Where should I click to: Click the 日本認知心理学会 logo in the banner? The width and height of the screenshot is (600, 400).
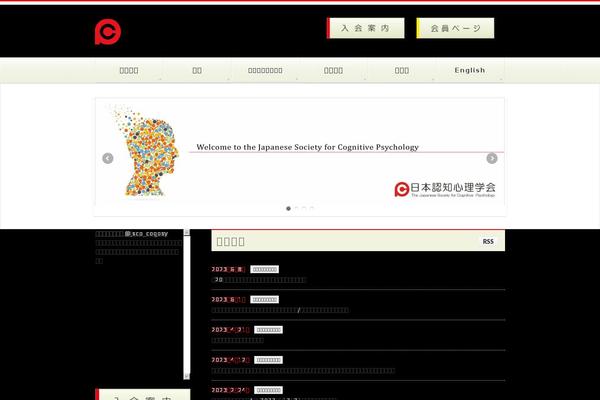[445, 189]
